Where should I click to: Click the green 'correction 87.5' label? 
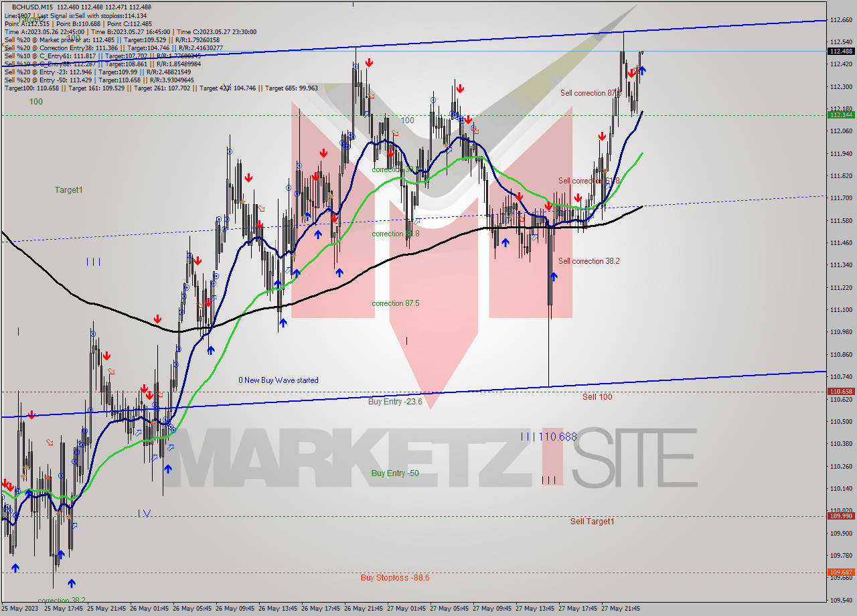396,303
